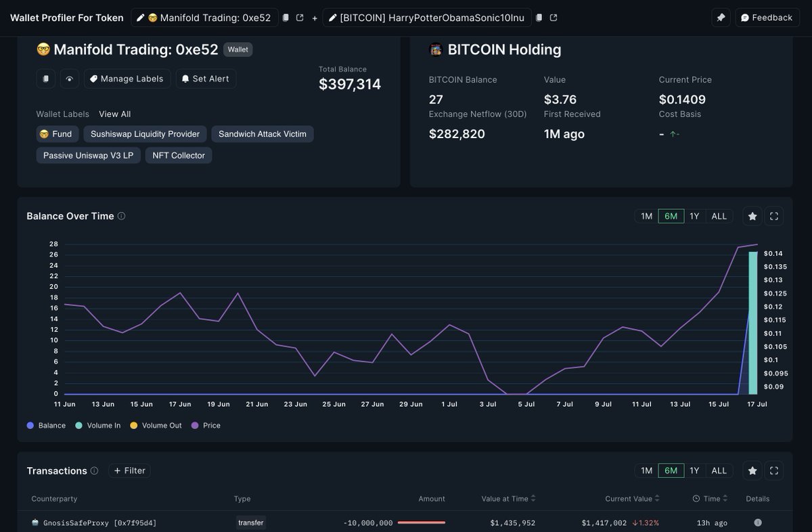Click the Total Balance $397,314 value

pyautogui.click(x=350, y=85)
